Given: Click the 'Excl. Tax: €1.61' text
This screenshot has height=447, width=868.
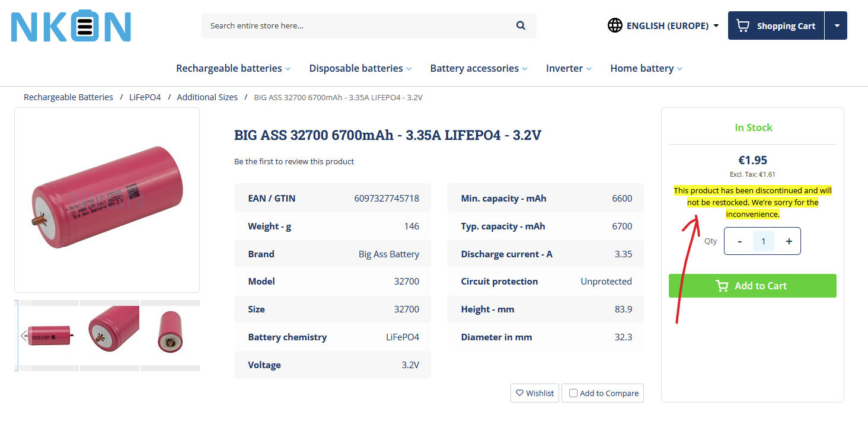Looking at the screenshot, I should tap(752, 174).
